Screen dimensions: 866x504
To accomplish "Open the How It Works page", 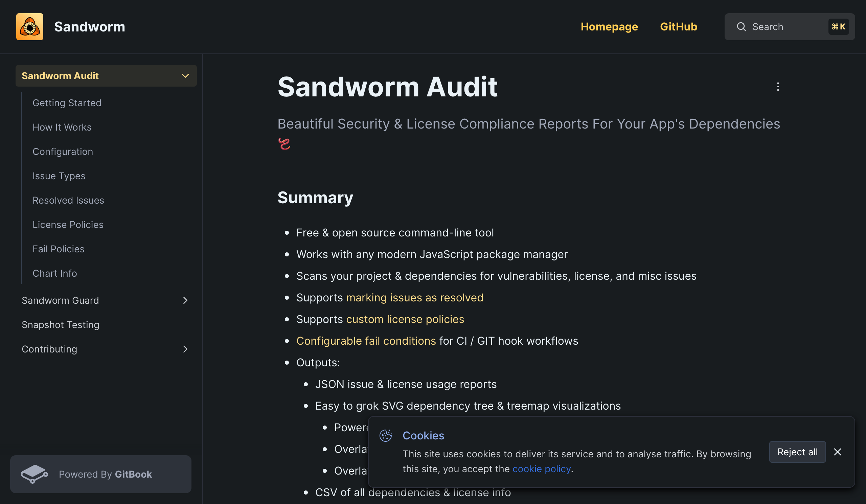I will pyautogui.click(x=62, y=128).
